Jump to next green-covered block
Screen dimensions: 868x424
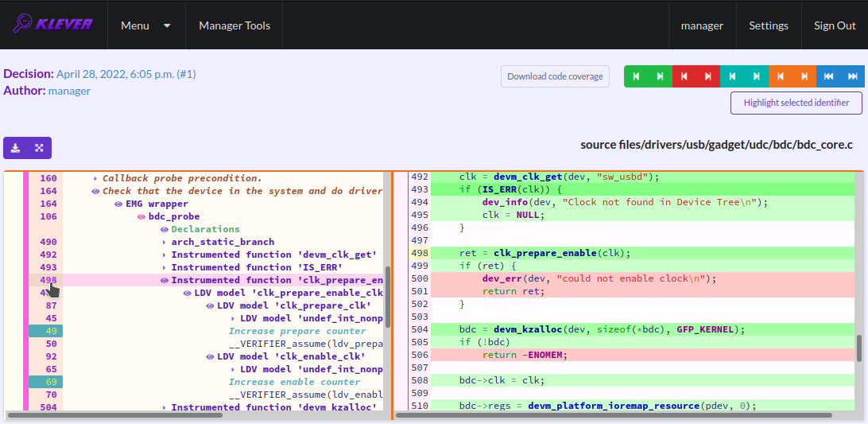[660, 76]
